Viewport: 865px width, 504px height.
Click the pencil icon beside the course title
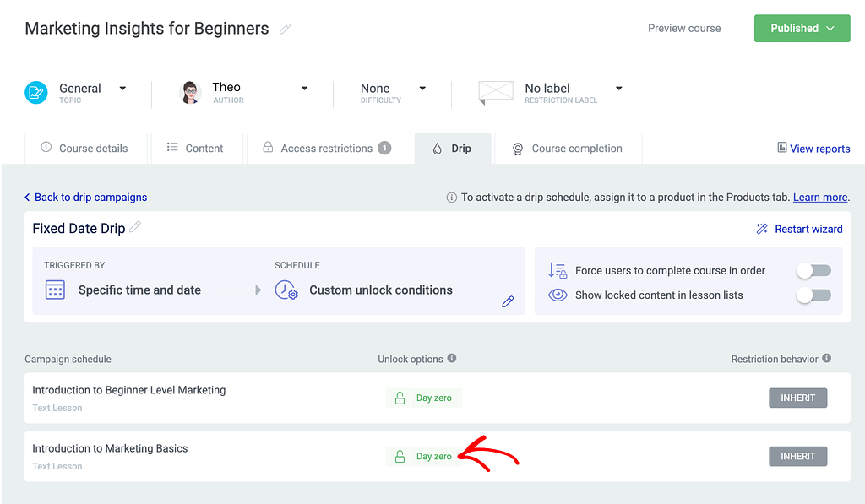coord(285,29)
